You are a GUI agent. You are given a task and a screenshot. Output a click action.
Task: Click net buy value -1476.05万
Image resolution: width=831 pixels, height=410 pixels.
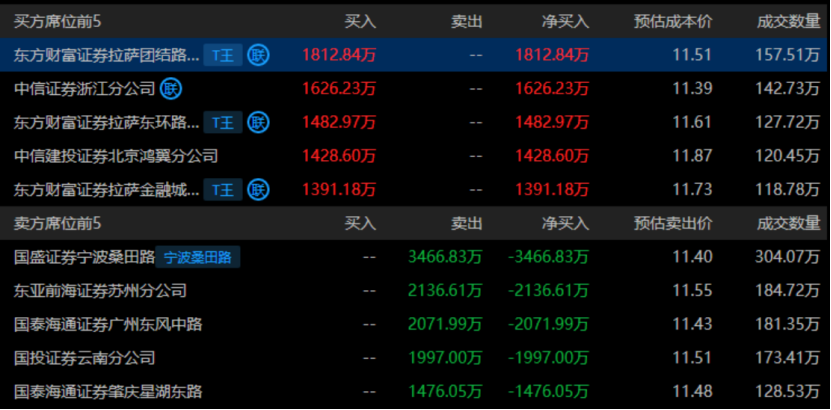pos(549,392)
